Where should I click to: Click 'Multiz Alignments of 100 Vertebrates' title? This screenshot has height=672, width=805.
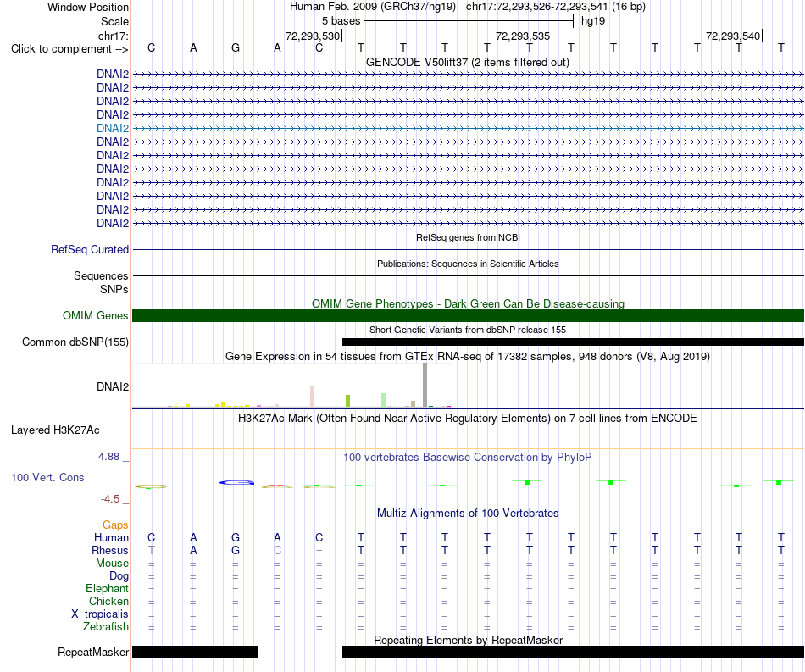coord(468,513)
